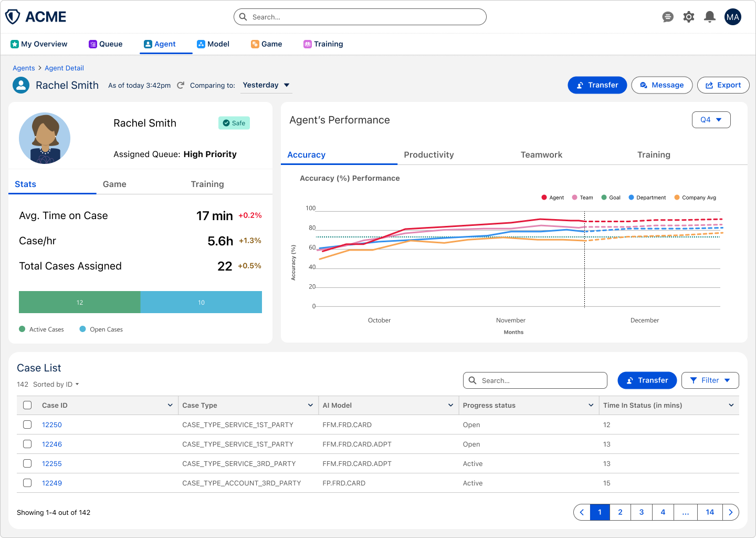Open the Filter dropdown
Image resolution: width=756 pixels, height=538 pixels.
coord(710,380)
